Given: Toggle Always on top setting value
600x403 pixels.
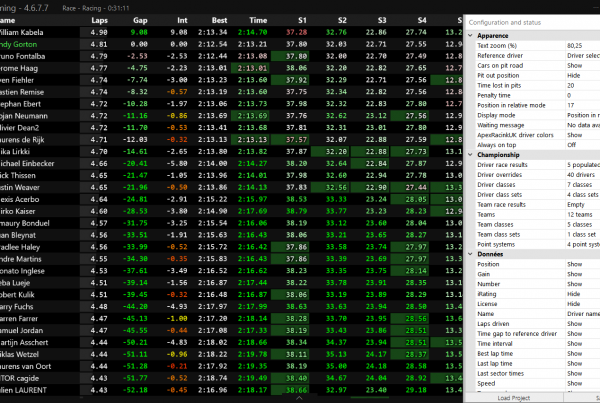Looking at the screenshot, I should pyautogui.click(x=580, y=144).
